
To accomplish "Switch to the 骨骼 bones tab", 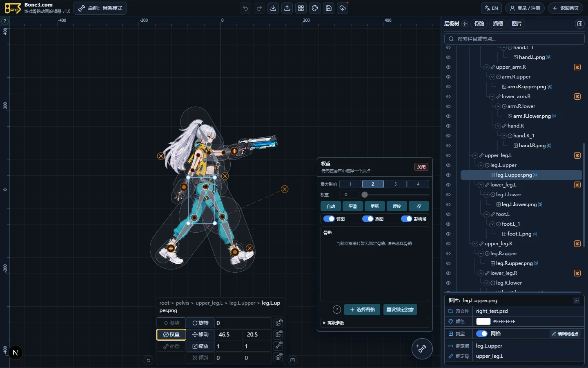I will (479, 24).
